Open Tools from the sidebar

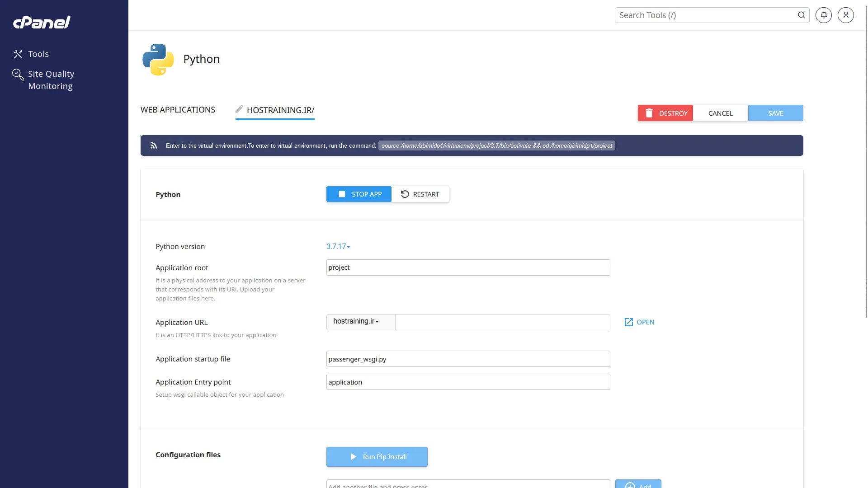31,54
